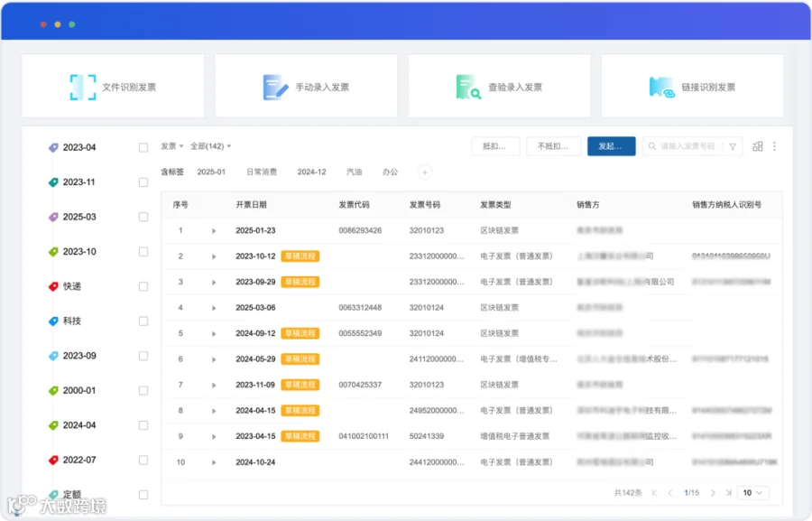This screenshot has width=812, height=521.
Task: Click the 2000-01 tag icon
Action: click(x=53, y=391)
